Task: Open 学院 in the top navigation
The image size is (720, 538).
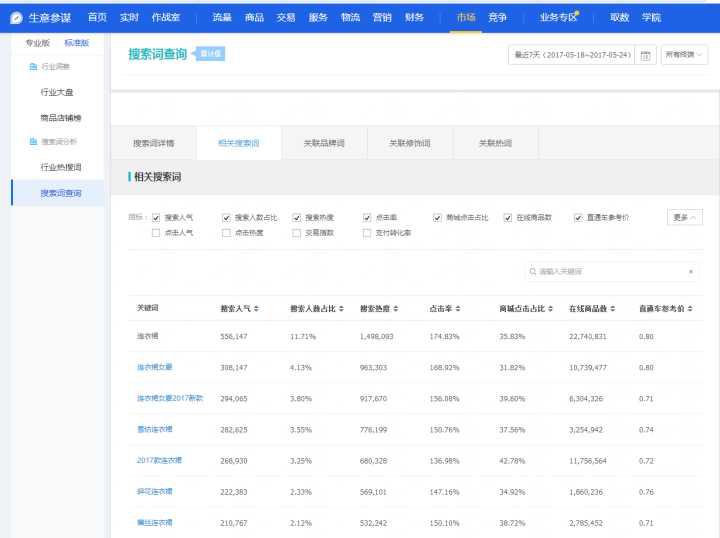Action: 651,17
